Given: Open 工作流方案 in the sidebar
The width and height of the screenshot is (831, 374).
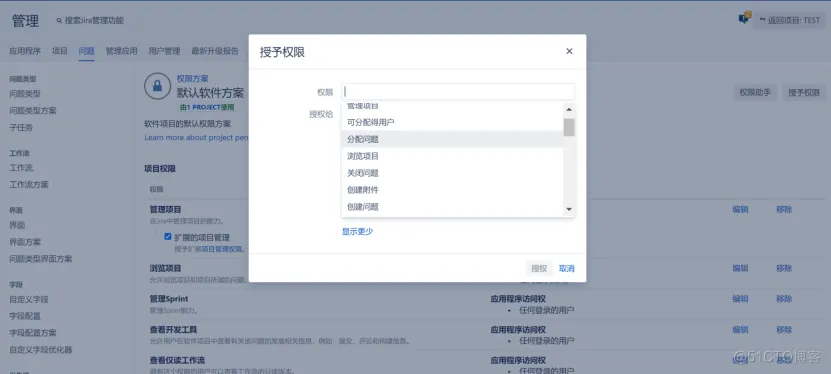Looking at the screenshot, I should click(x=29, y=185).
